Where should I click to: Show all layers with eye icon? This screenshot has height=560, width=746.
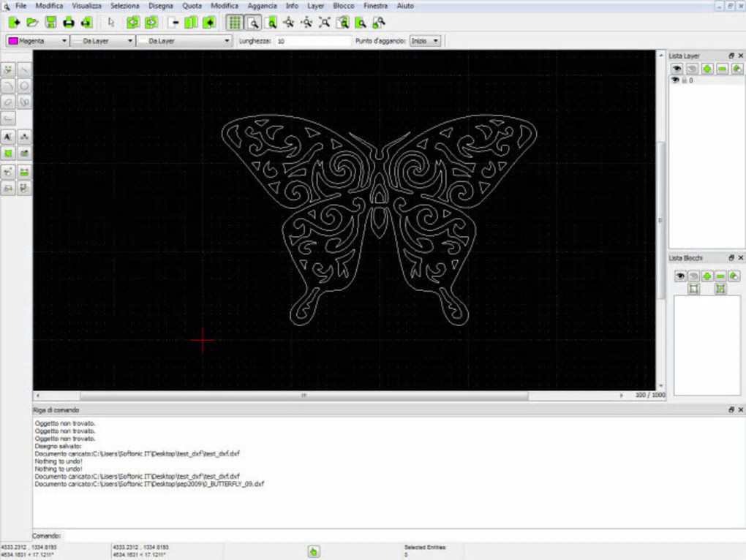(677, 69)
